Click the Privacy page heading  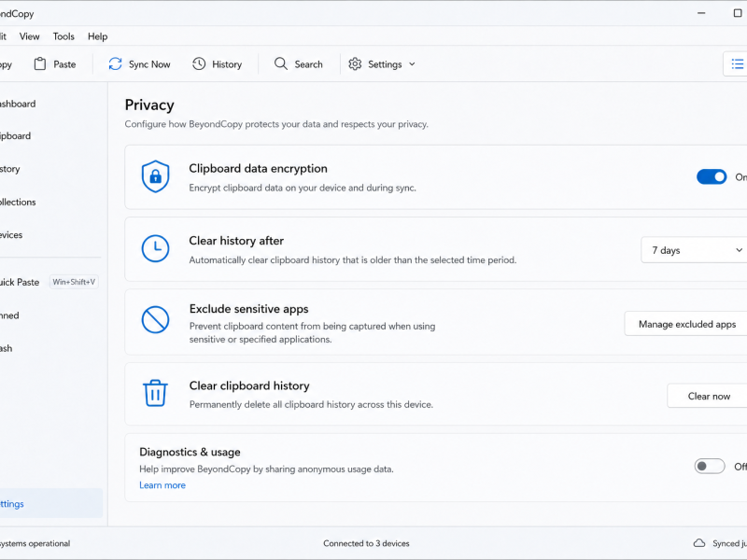coord(149,105)
